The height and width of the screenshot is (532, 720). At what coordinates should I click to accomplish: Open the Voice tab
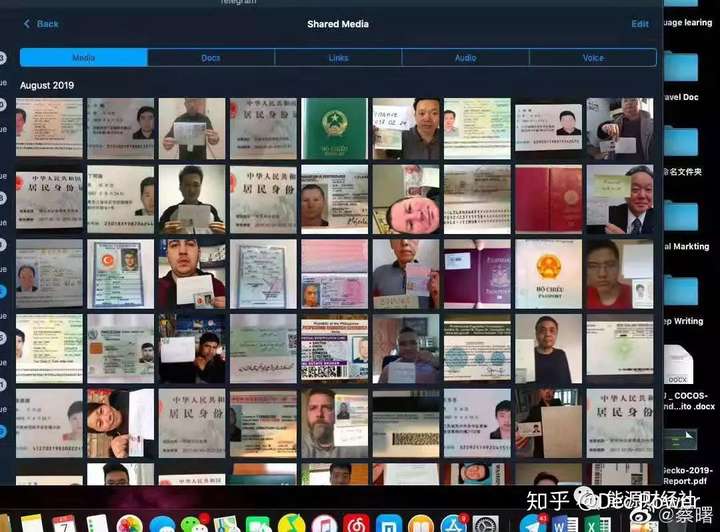tap(592, 58)
